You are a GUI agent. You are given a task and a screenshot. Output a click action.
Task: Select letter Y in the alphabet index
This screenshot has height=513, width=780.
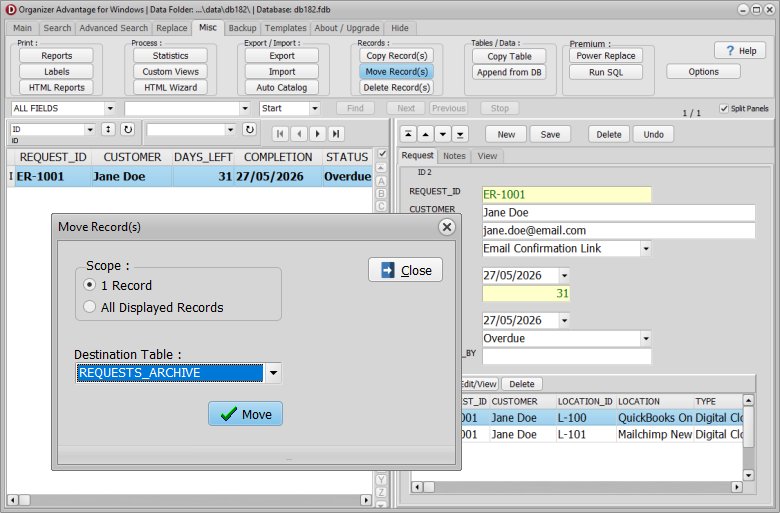tap(381, 480)
